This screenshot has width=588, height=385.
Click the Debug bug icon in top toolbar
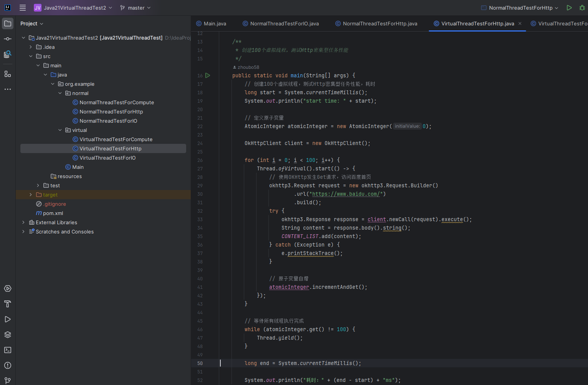point(582,8)
